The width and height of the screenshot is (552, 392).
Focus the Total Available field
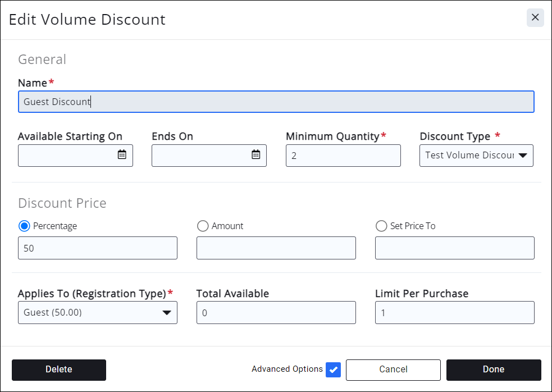(x=276, y=313)
